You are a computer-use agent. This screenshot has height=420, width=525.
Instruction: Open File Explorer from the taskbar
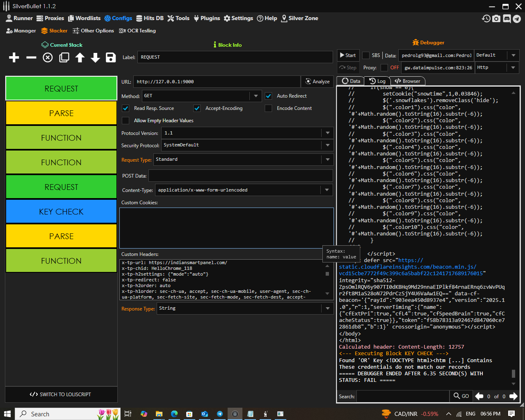point(159,414)
